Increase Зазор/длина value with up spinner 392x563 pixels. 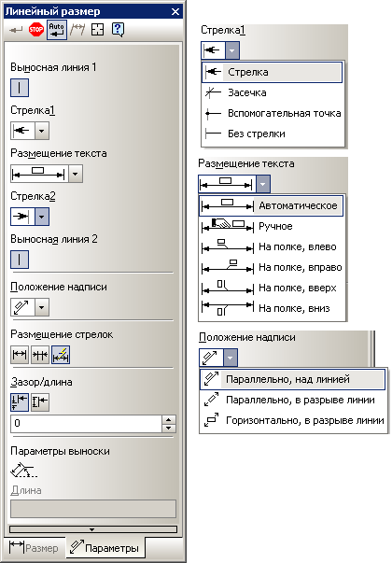point(169,419)
